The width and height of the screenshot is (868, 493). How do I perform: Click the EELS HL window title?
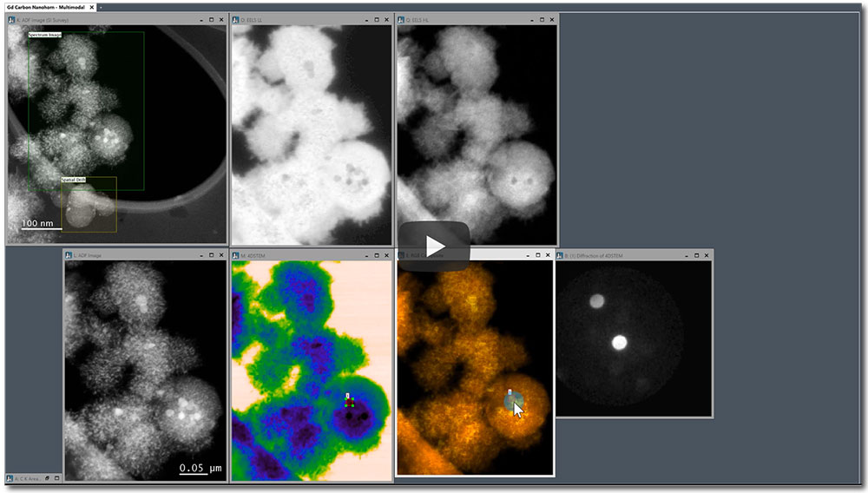coord(418,20)
